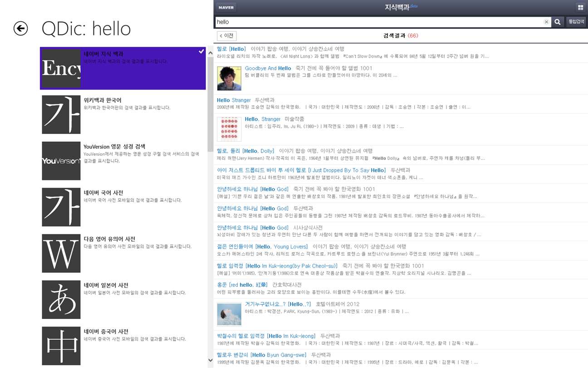Run the search with the magnifier icon
This screenshot has width=588, height=368.
[558, 22]
